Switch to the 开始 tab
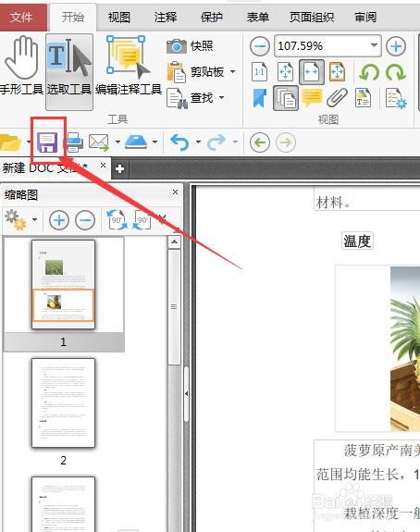Image resolution: width=420 pixels, height=532 pixels. click(72, 17)
